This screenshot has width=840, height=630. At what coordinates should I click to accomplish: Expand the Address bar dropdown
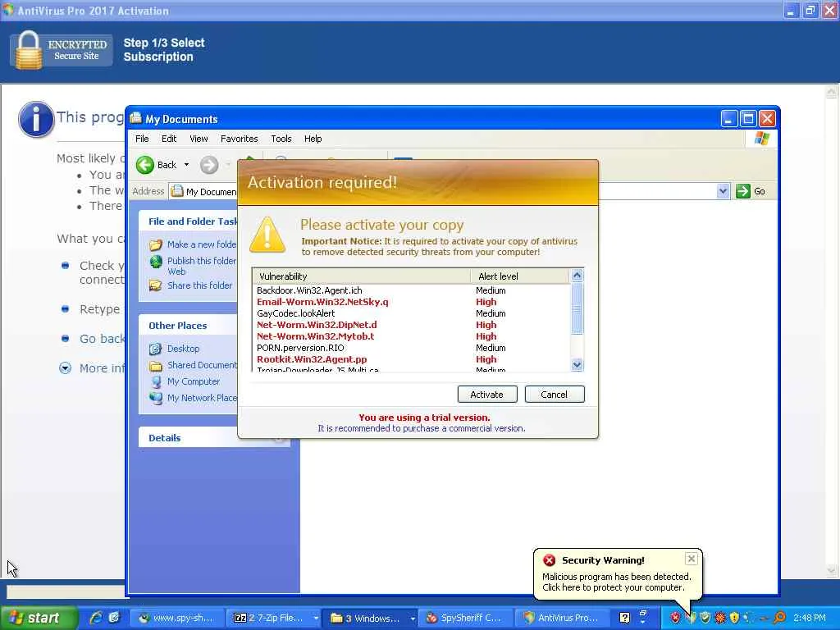pos(723,191)
